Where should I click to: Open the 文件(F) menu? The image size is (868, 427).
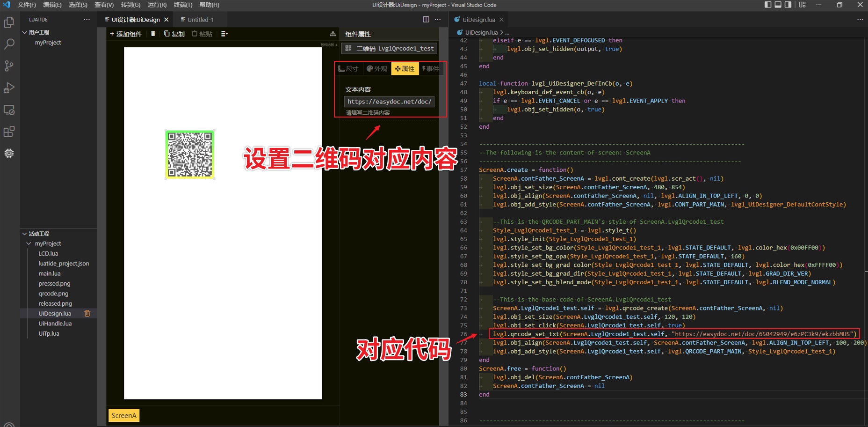[x=26, y=5]
